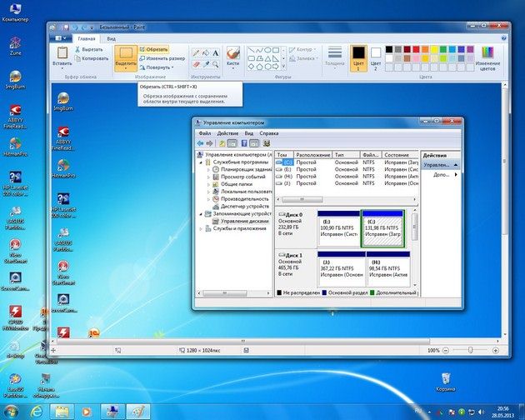Switch to the Вид ribbon tab
Screen dimensions: 525x420
(x=111, y=39)
